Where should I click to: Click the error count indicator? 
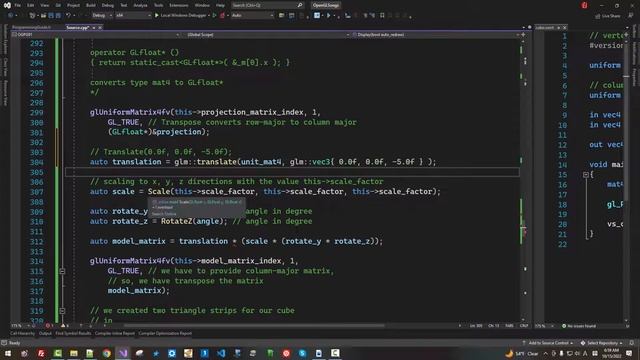[49, 326]
